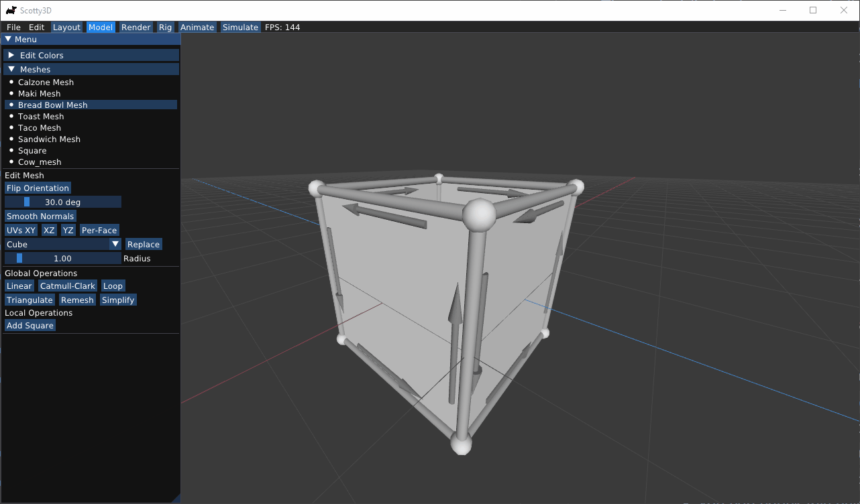Select the bottom front vertex sphere of cube
The height and width of the screenshot is (504, 860).
[461, 442]
